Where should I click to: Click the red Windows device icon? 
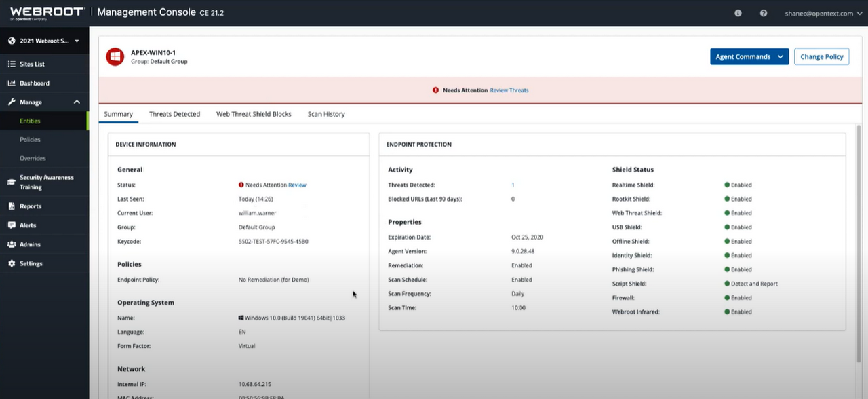click(x=115, y=57)
